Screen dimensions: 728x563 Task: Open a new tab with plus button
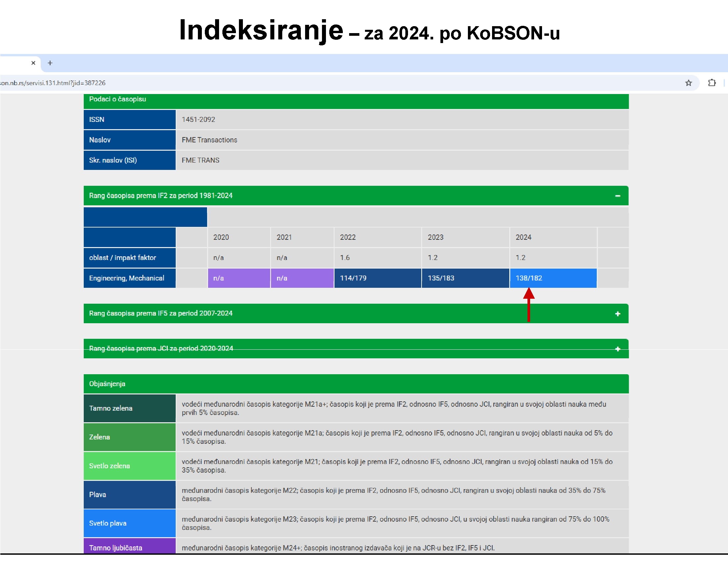pos(50,63)
